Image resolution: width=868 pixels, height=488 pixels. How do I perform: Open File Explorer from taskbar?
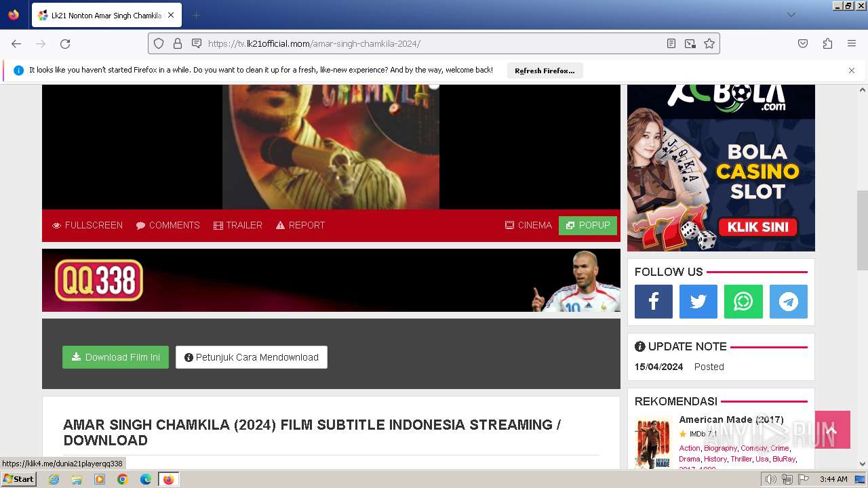(77, 479)
